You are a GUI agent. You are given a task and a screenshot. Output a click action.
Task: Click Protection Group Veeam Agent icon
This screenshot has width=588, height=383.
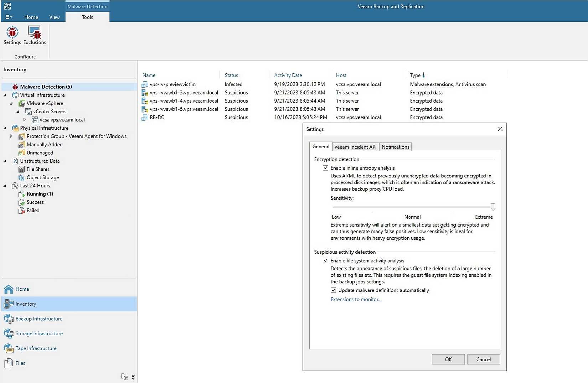(22, 136)
